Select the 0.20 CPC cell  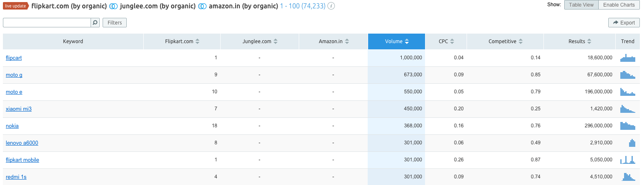click(x=446, y=109)
